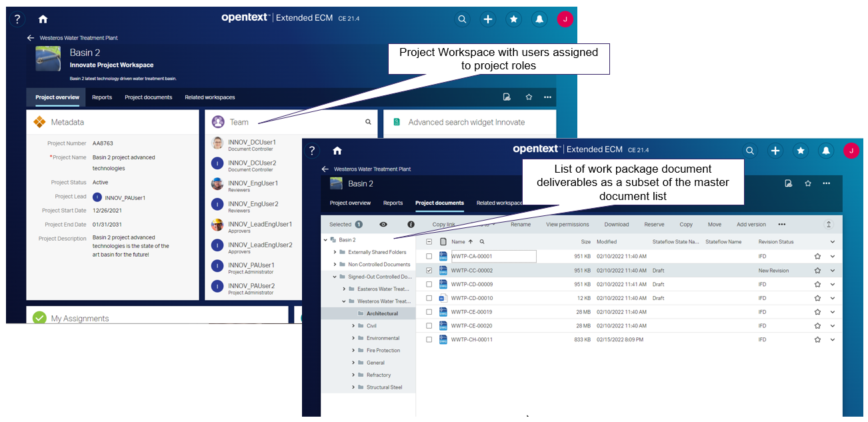Search the Team widget members

tap(368, 122)
